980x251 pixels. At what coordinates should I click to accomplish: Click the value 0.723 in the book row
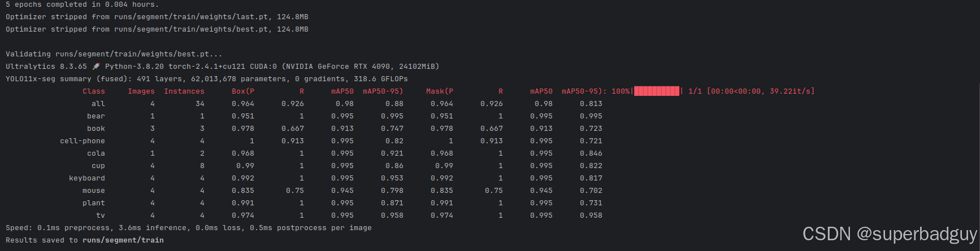click(x=591, y=129)
